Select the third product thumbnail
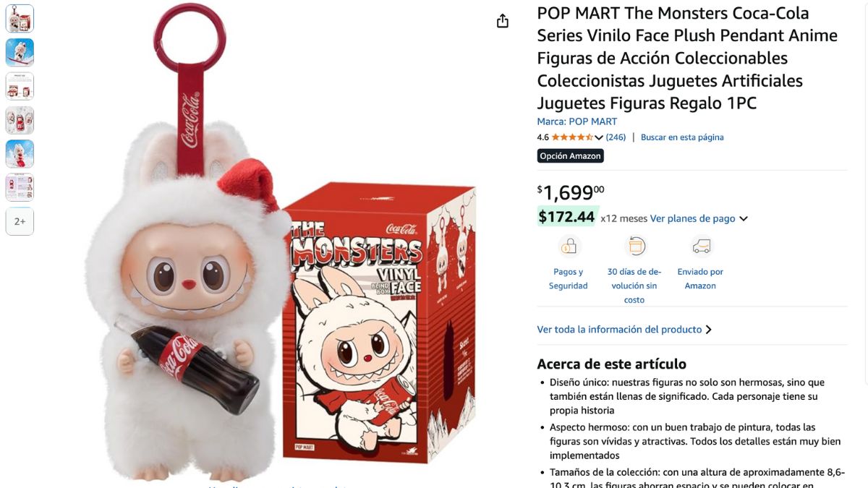Image resolution: width=868 pixels, height=488 pixels. click(20, 86)
